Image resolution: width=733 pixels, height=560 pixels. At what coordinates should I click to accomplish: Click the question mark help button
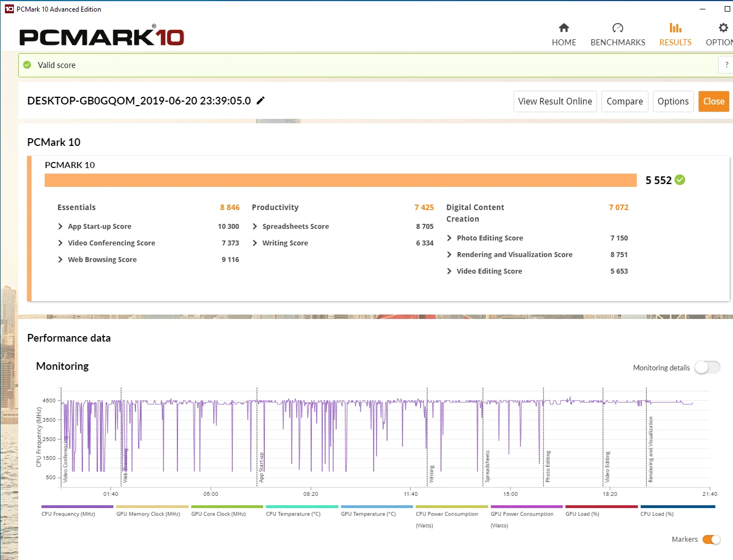point(726,65)
